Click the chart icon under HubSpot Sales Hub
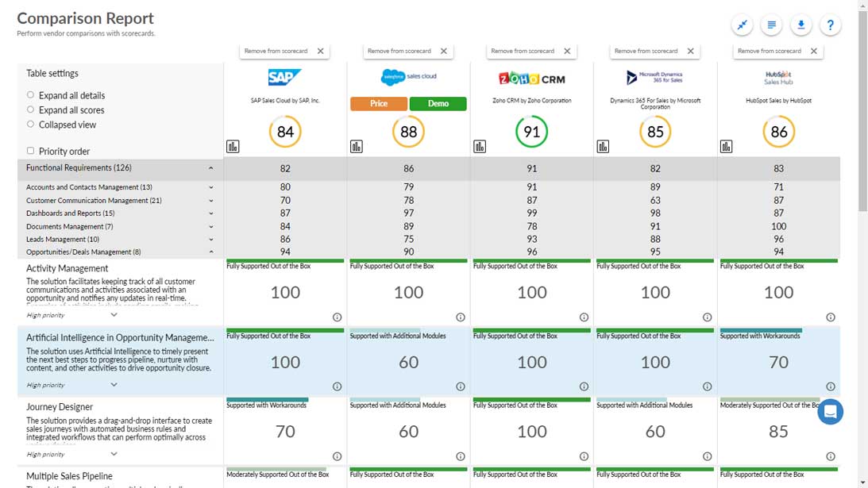868x488 pixels. pyautogui.click(x=726, y=146)
